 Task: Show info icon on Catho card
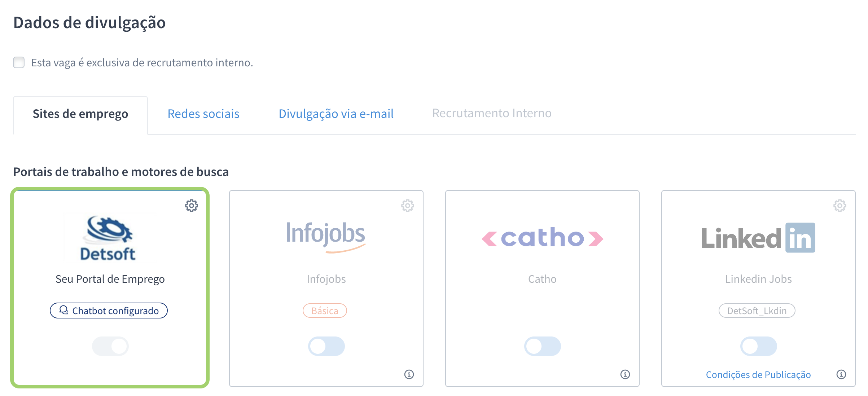[625, 374]
